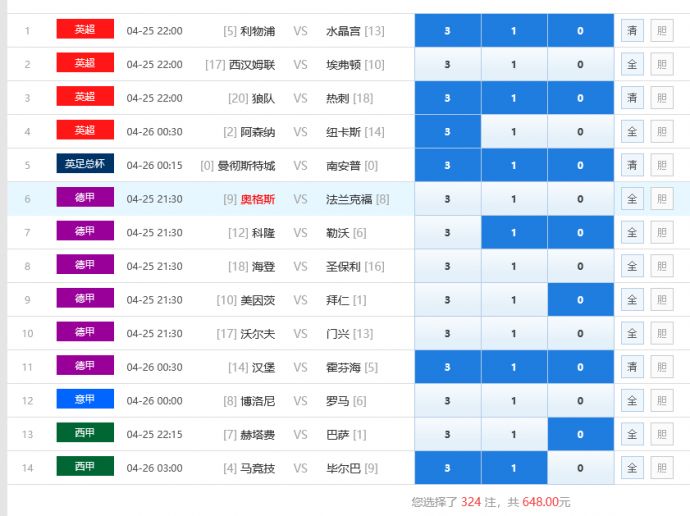Toggle the 1 cell for 科隆 vs 勒沃

514,233
